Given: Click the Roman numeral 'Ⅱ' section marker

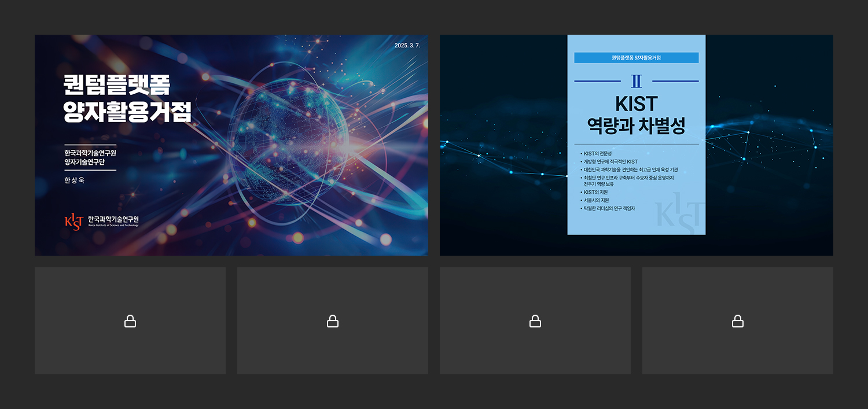Looking at the screenshot, I should click(x=637, y=82).
